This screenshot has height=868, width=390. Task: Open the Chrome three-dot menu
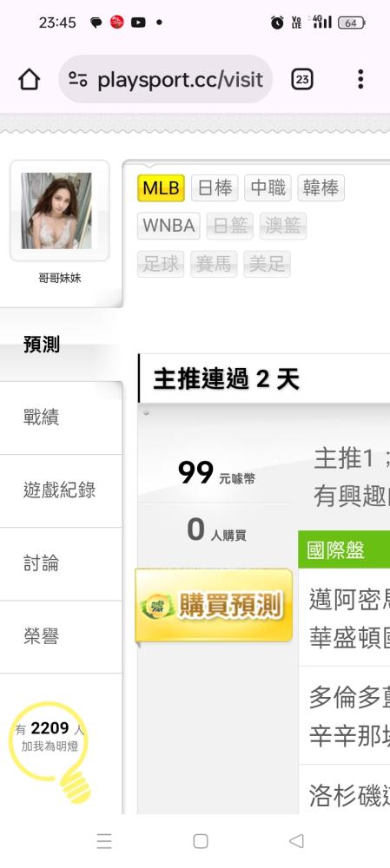pyautogui.click(x=360, y=79)
